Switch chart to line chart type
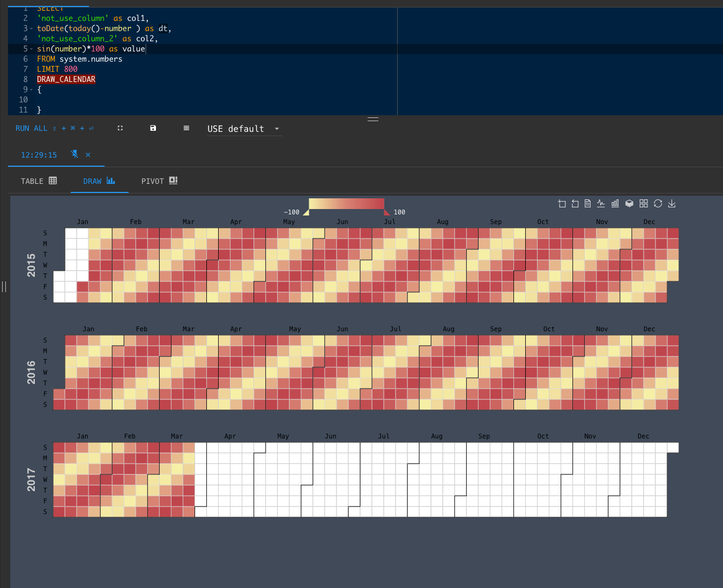The height and width of the screenshot is (588, 723). 601,204
